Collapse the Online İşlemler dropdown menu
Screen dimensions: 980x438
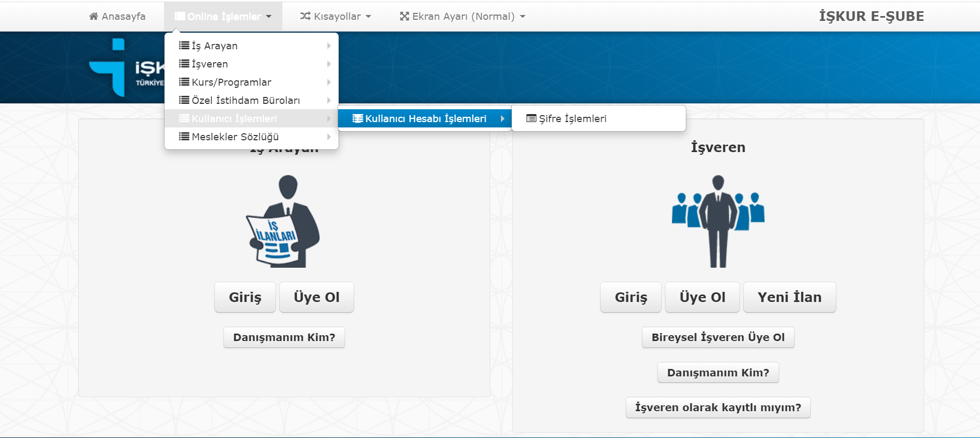tap(223, 17)
